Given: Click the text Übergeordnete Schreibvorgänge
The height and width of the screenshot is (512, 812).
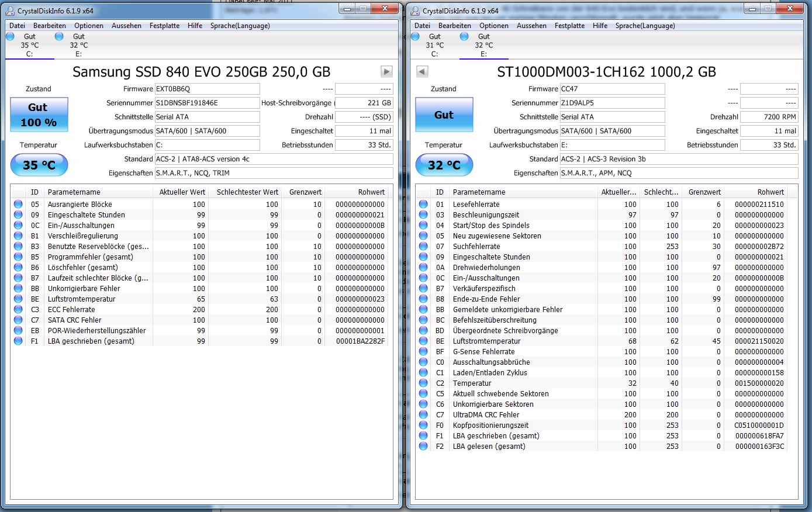Looking at the screenshot, I should click(506, 330).
